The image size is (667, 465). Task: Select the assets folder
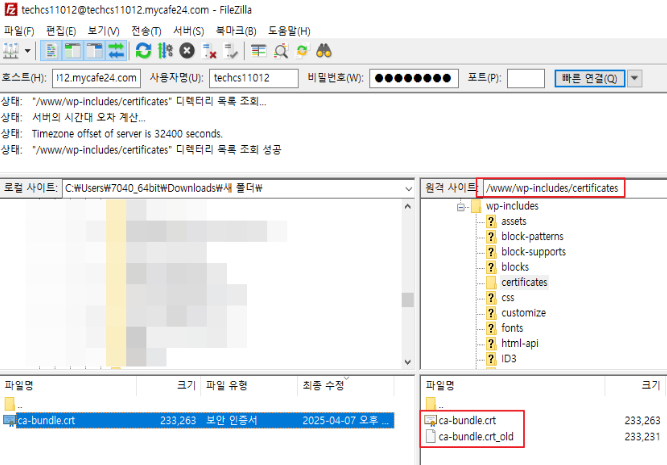tap(513, 222)
